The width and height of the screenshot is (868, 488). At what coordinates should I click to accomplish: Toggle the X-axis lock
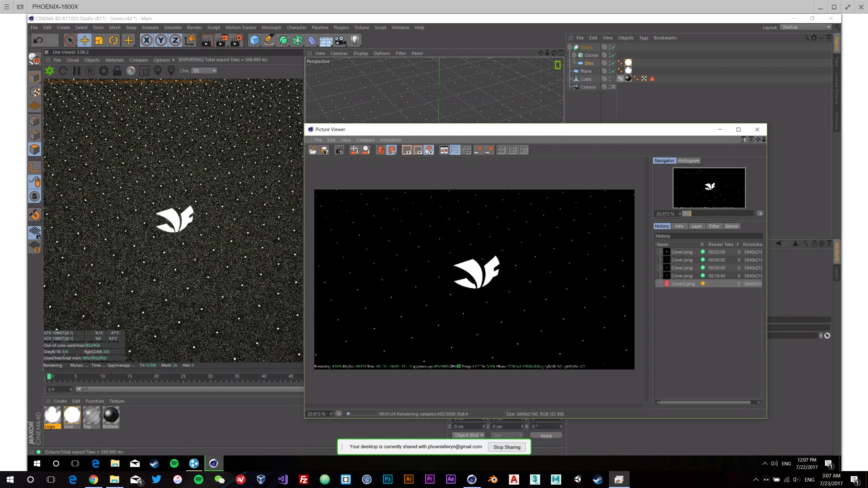click(x=146, y=40)
